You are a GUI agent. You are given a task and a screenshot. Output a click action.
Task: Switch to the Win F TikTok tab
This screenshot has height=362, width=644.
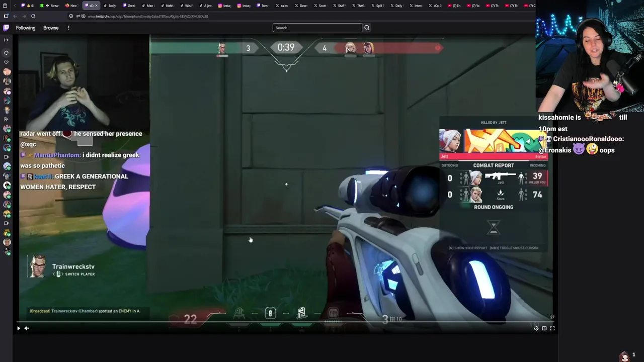coord(186,6)
